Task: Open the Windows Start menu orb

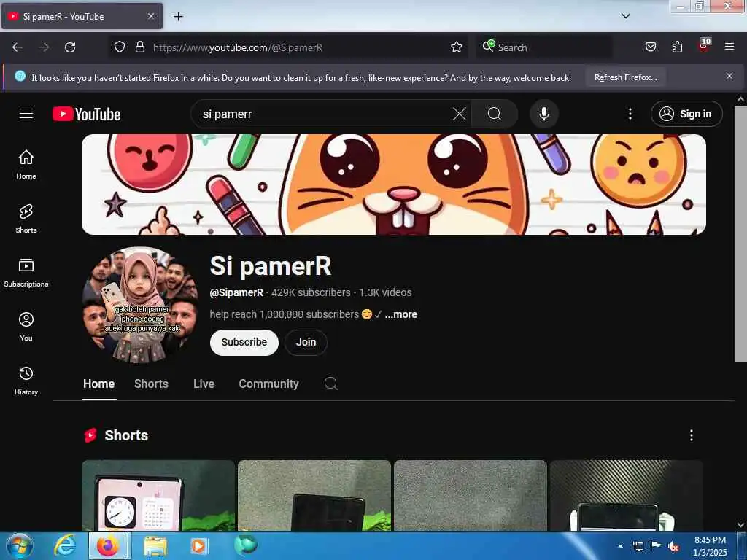Action: click(x=20, y=545)
